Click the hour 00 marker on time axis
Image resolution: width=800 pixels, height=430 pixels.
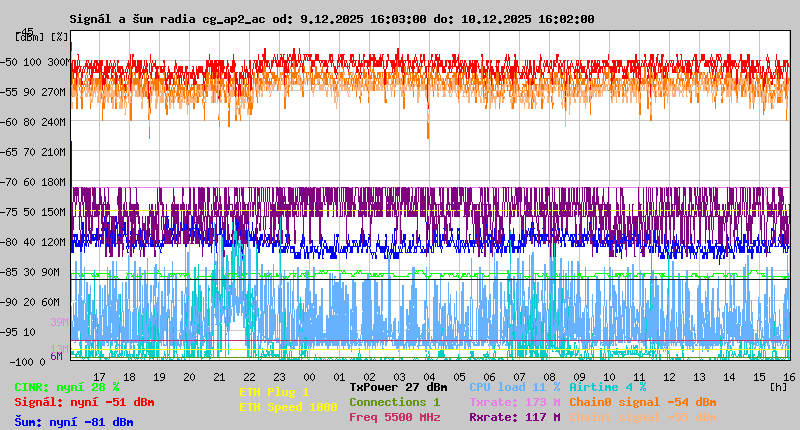(x=309, y=376)
